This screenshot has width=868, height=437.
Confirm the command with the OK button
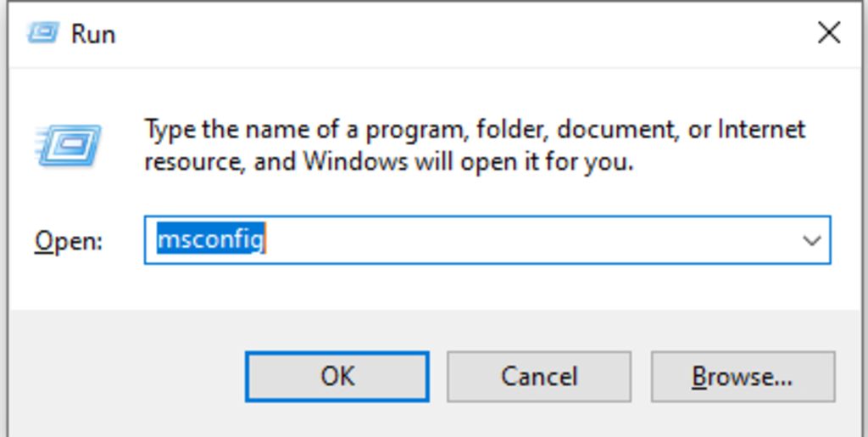pos(337,377)
